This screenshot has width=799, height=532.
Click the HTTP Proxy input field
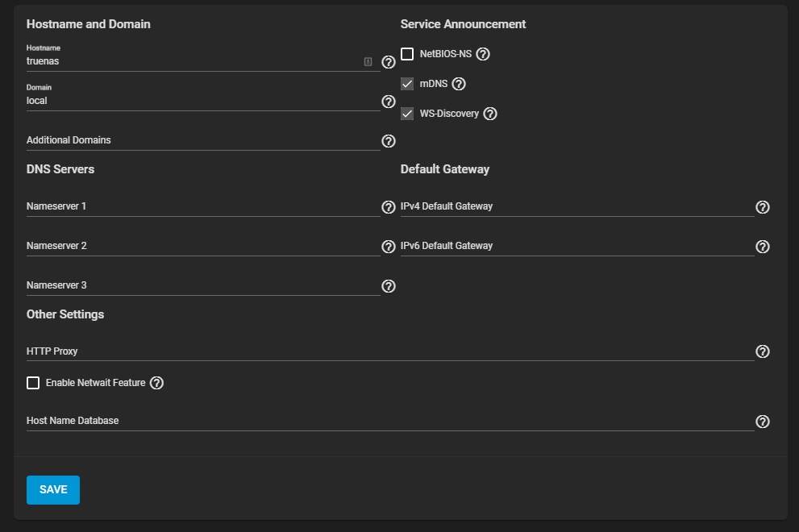click(x=389, y=351)
